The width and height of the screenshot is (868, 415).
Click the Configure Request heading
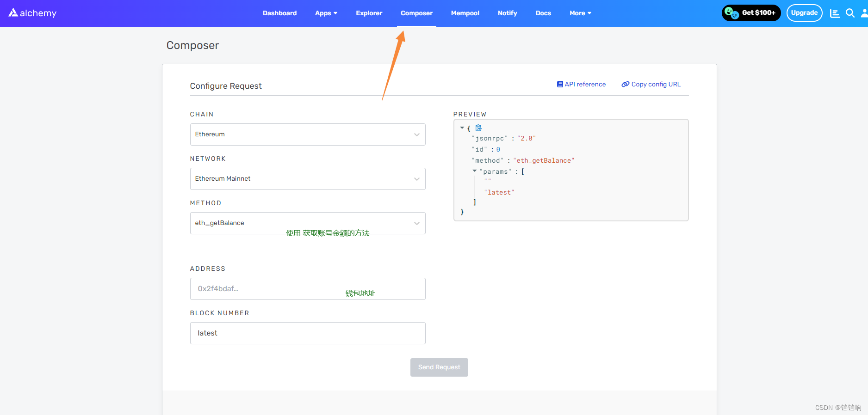point(226,86)
